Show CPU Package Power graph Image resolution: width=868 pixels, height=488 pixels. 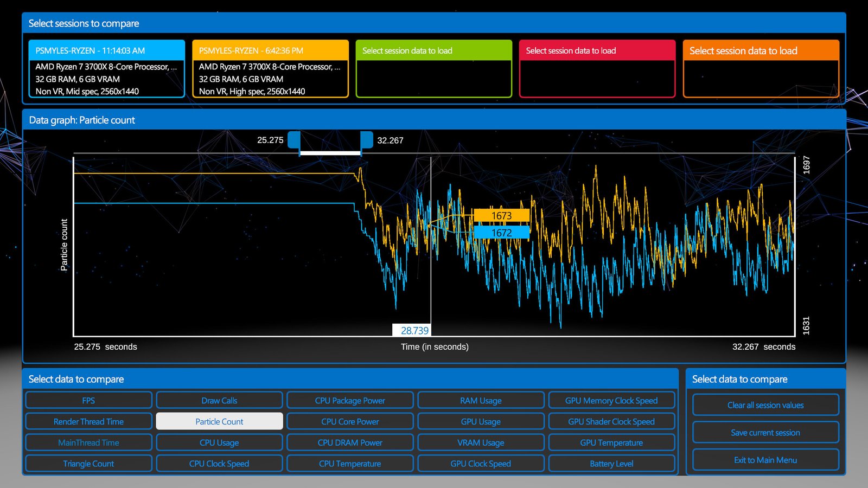click(350, 400)
